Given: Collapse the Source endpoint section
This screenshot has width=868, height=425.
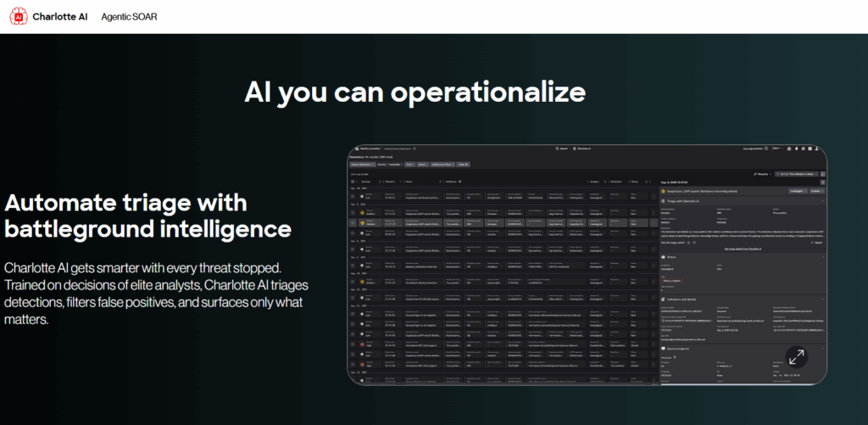Looking at the screenshot, I should click(x=822, y=349).
